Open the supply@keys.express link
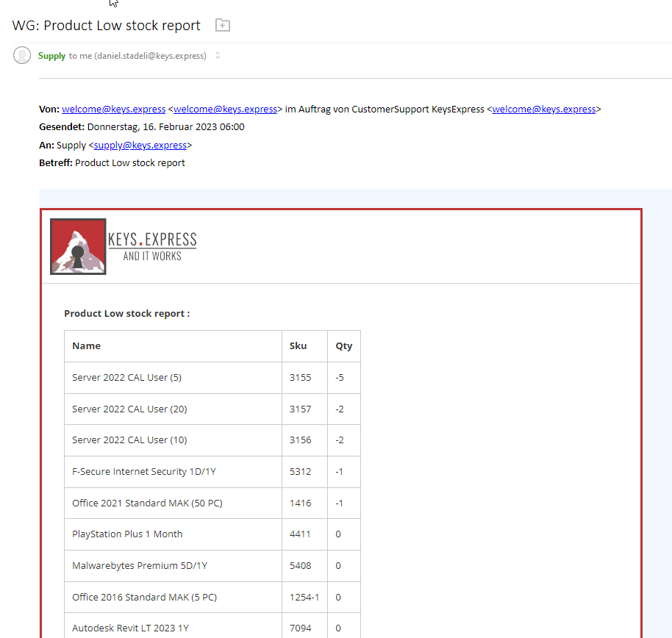This screenshot has height=638, width=672. tap(140, 146)
